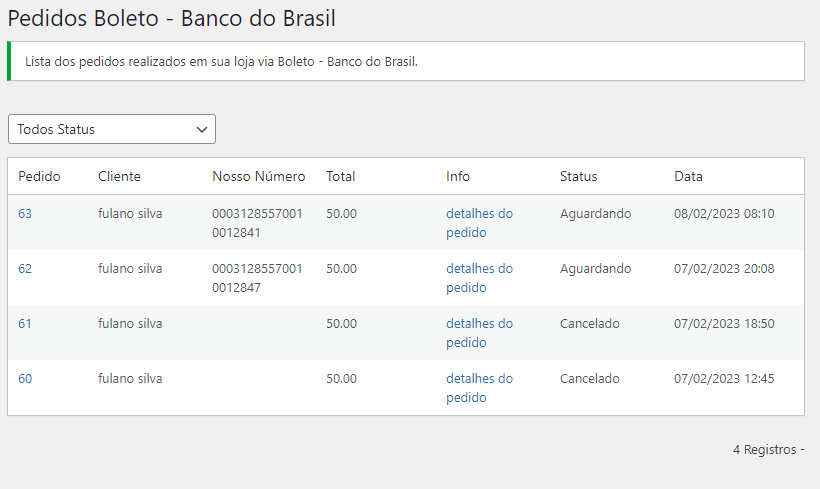Open order number 63 link
The height and width of the screenshot is (489, 820).
[x=25, y=213]
